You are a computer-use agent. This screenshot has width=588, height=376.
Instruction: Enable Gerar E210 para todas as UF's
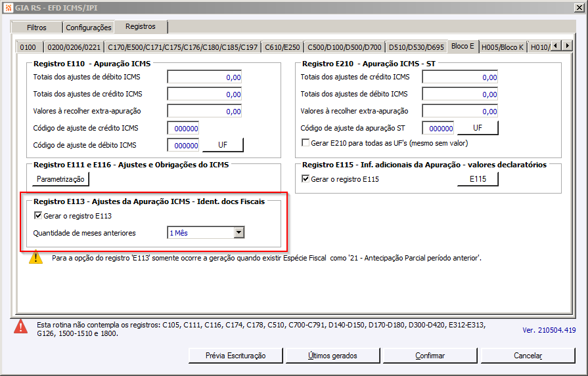(x=305, y=143)
